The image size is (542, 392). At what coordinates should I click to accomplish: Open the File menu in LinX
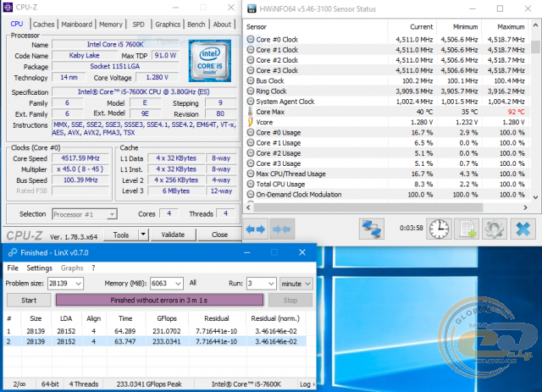pyautogui.click(x=13, y=268)
